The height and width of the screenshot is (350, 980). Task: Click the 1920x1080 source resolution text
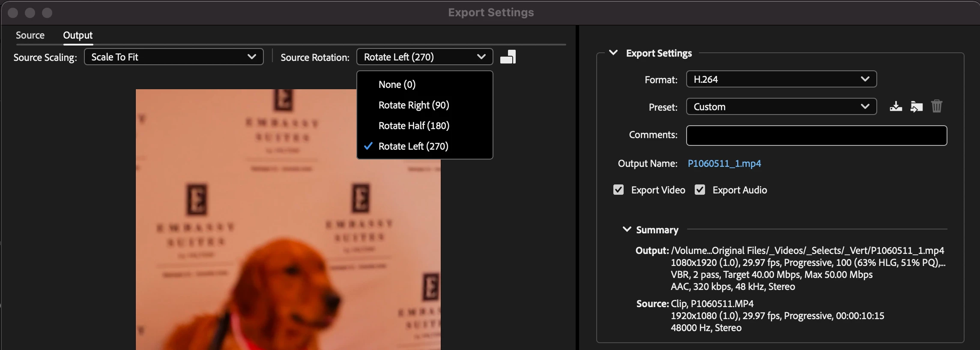point(777,316)
